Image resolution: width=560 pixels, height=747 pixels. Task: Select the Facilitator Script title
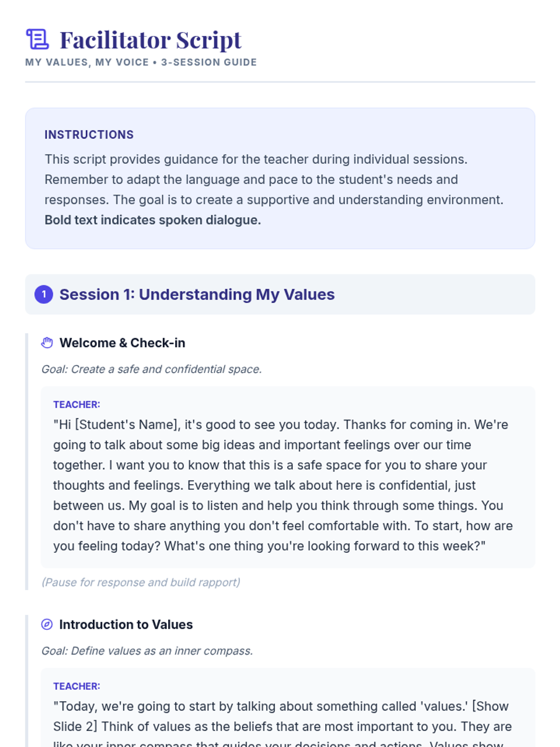tap(151, 40)
